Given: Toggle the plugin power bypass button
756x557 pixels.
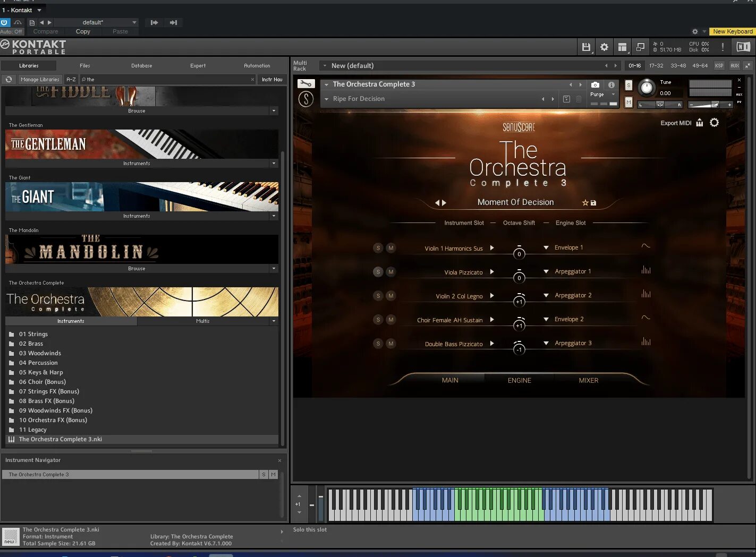Looking at the screenshot, I should pyautogui.click(x=4, y=22).
